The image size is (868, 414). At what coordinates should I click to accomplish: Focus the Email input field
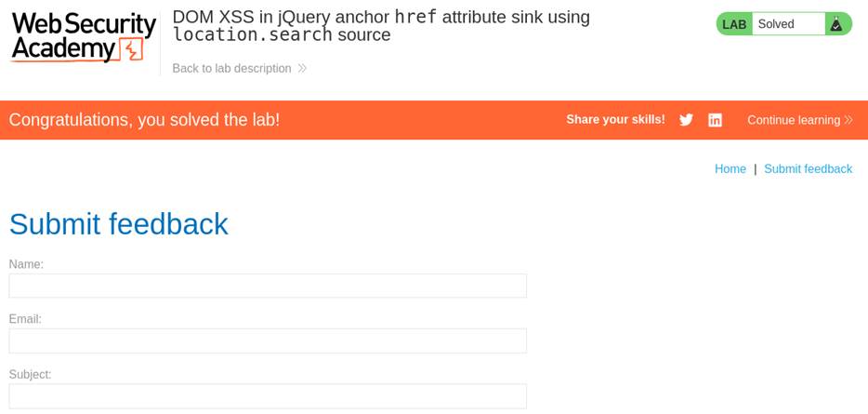pyautogui.click(x=268, y=341)
